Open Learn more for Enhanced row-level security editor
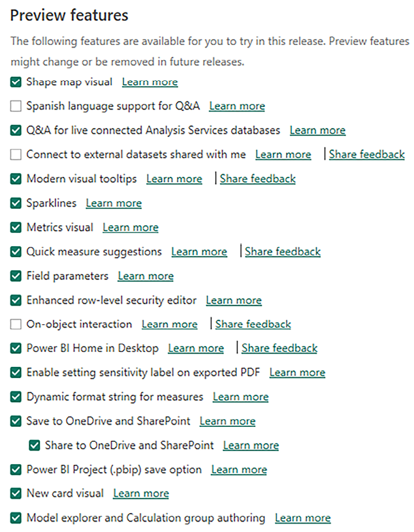Screen dimensions: 414x532 click(x=234, y=300)
